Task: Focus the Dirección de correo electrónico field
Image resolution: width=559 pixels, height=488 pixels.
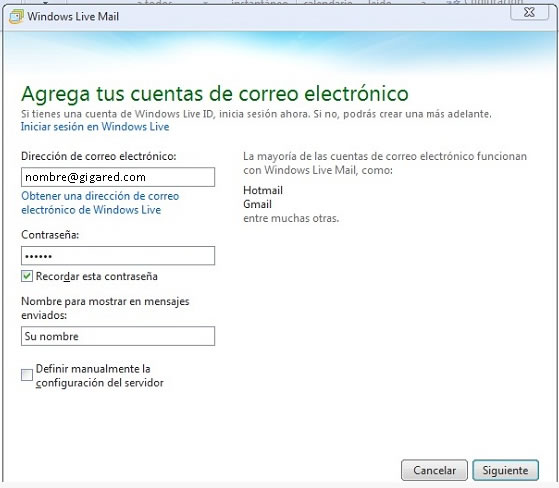Action: tap(118, 177)
